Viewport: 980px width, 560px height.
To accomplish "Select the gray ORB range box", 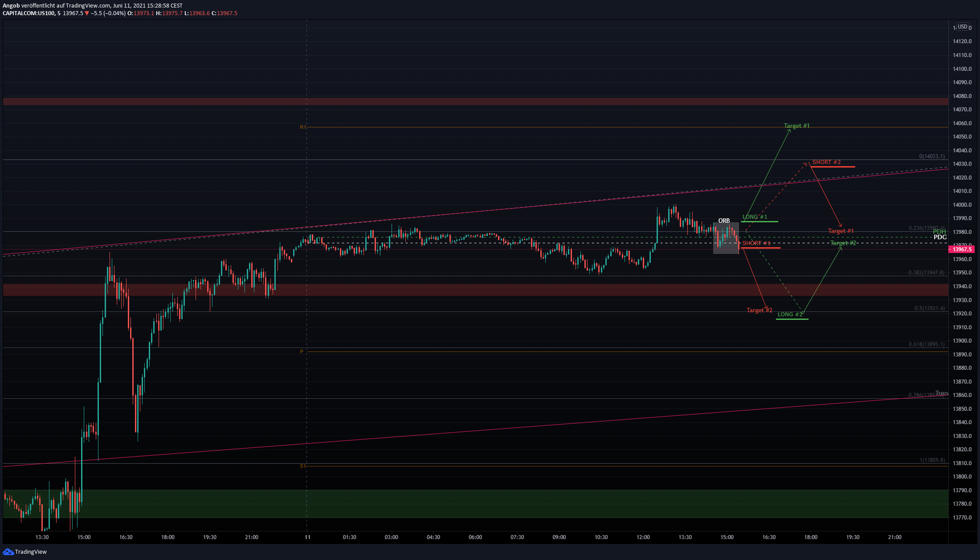I will (x=726, y=238).
